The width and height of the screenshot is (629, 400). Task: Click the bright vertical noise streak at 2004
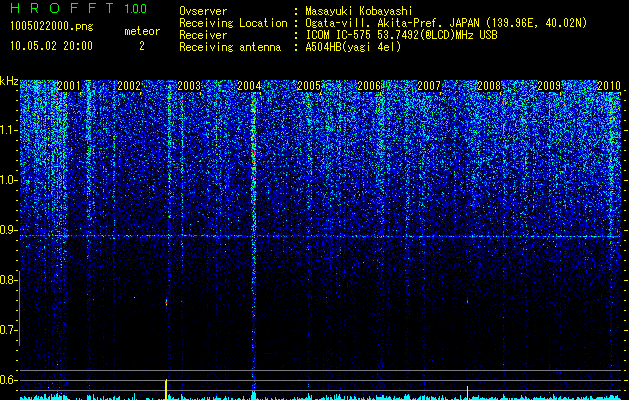pos(254,241)
